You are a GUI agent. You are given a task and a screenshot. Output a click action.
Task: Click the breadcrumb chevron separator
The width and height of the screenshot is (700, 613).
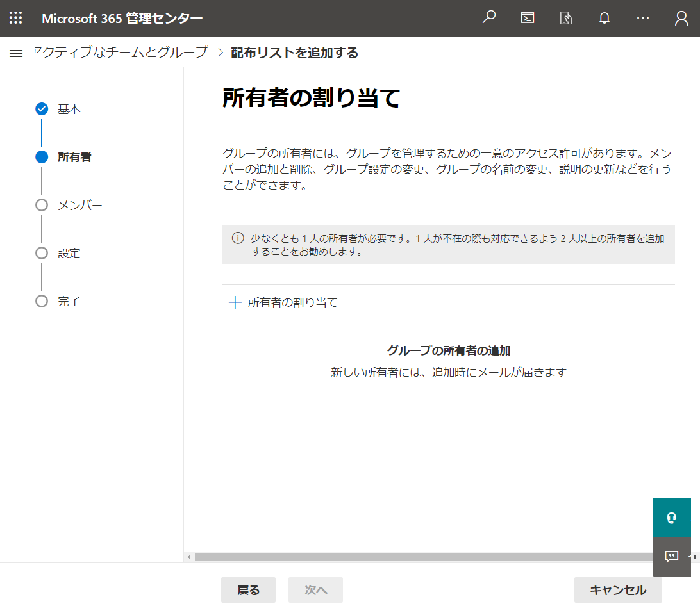coord(220,53)
